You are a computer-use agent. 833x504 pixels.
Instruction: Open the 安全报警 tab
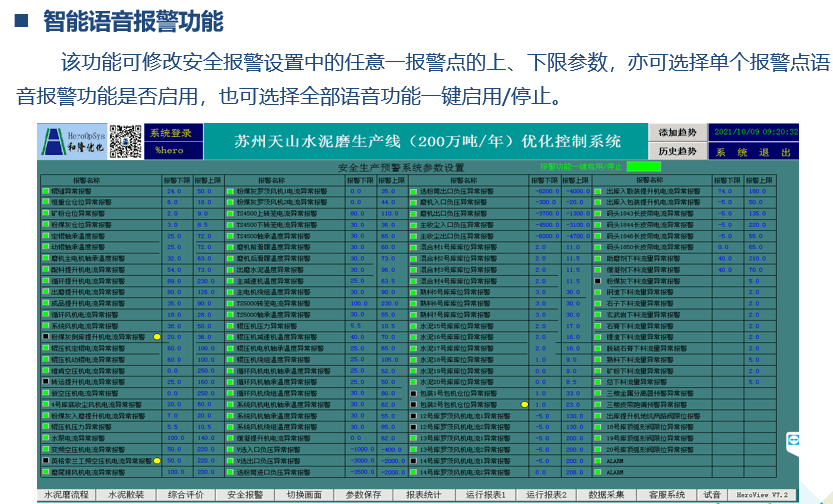click(245, 494)
